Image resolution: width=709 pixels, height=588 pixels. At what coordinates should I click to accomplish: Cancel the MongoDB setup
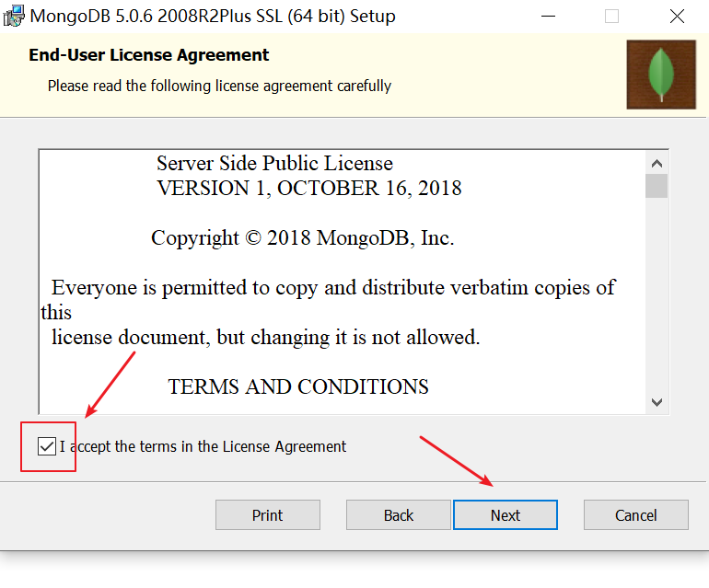[x=635, y=514]
